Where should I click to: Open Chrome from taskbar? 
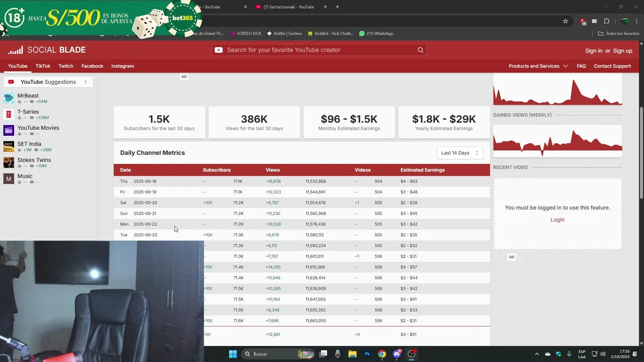(x=382, y=354)
